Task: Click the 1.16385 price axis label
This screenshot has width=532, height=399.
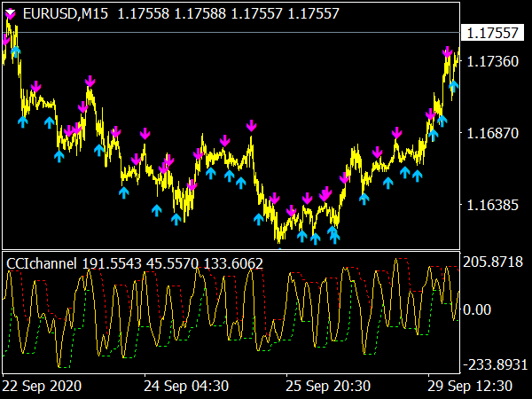Action: pyautogui.click(x=493, y=205)
